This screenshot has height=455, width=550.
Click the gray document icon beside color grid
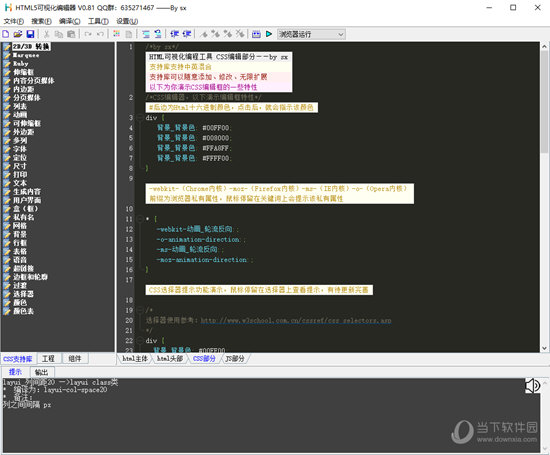click(129, 34)
